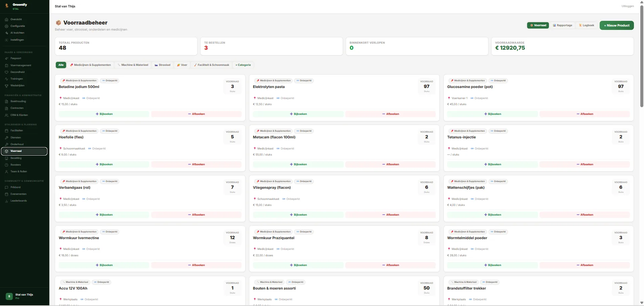
Task: Filter by Voer category
Action: (182, 65)
